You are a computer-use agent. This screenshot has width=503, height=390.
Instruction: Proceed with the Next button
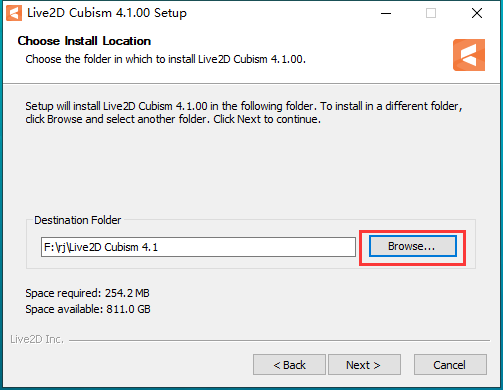coord(364,365)
